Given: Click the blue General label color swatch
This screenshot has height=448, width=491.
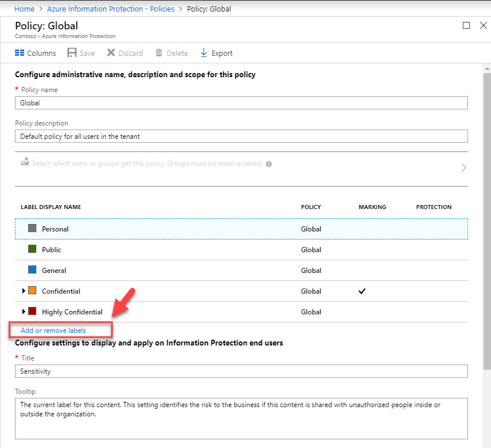Looking at the screenshot, I should [32, 269].
